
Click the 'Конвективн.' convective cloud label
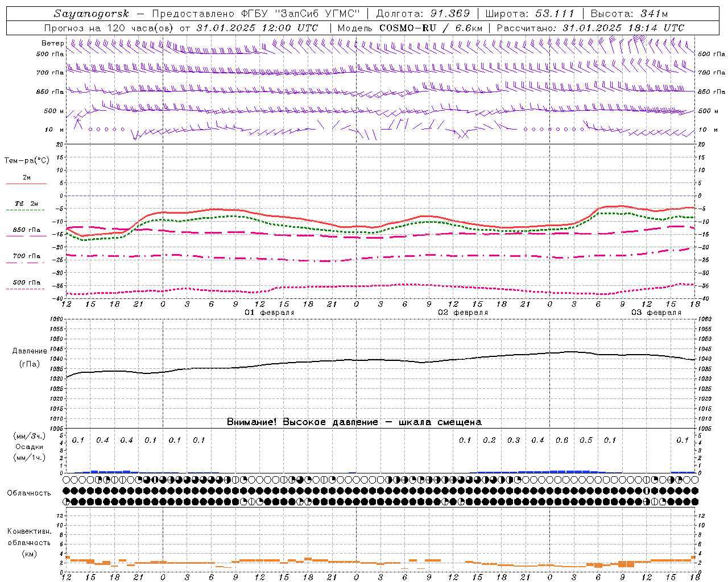point(29,531)
